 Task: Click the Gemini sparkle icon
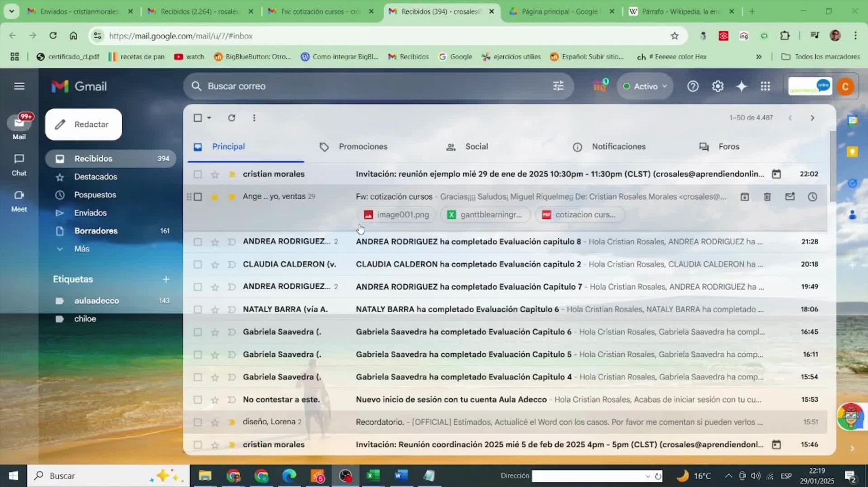coord(741,86)
